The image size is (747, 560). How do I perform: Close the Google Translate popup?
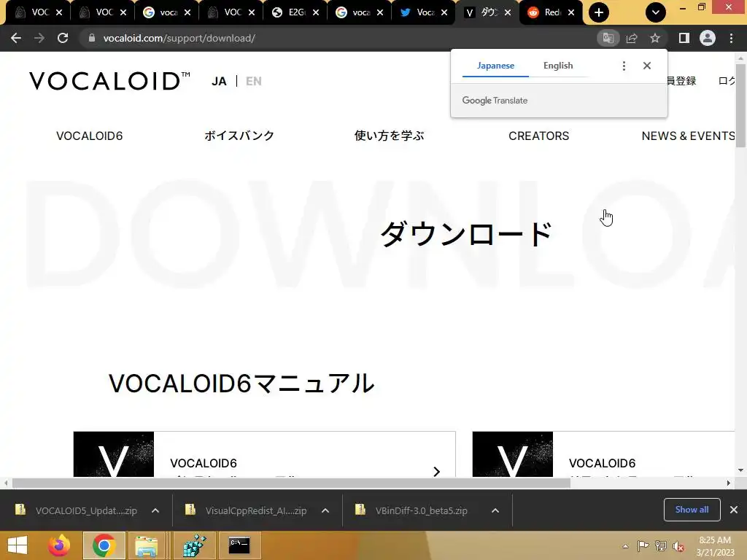pos(647,66)
